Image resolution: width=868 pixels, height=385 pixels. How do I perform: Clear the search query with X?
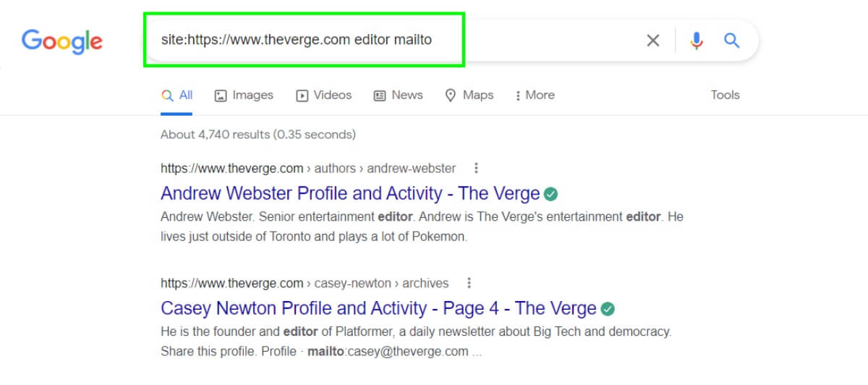pyautogui.click(x=652, y=41)
